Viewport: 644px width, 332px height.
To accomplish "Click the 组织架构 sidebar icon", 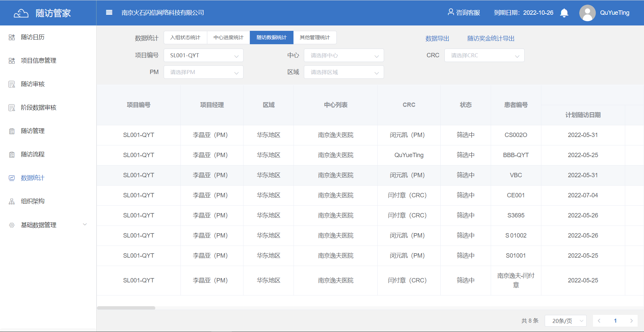I will pos(12,201).
